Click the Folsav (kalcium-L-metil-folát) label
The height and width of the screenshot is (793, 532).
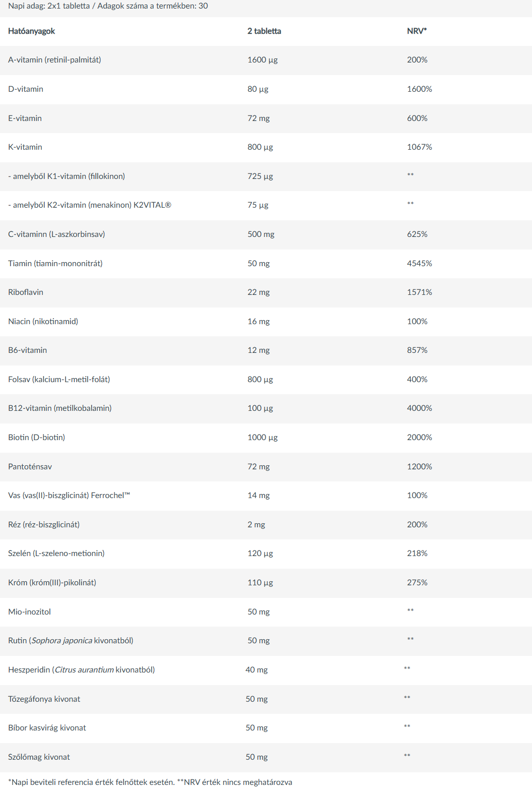pyautogui.click(x=59, y=380)
